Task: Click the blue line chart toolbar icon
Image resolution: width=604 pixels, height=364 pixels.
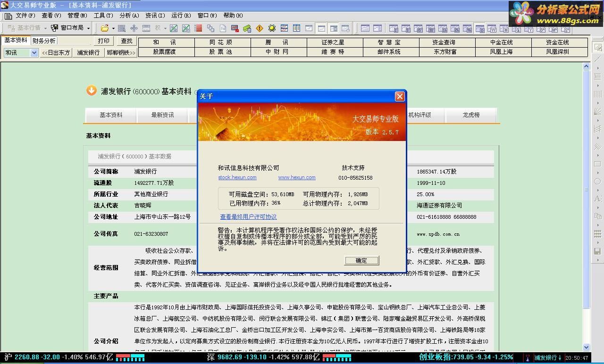Action: tap(284, 28)
